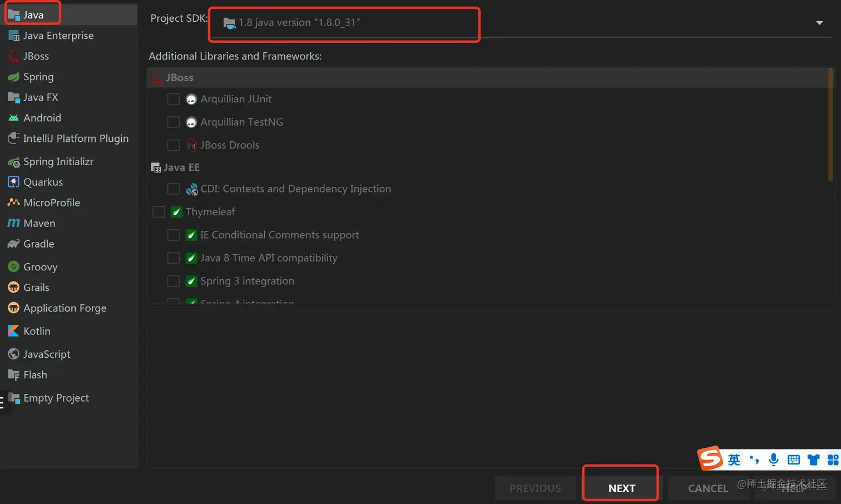Open the Project SDK dropdown arrow
The height and width of the screenshot is (504, 841).
pos(819,23)
